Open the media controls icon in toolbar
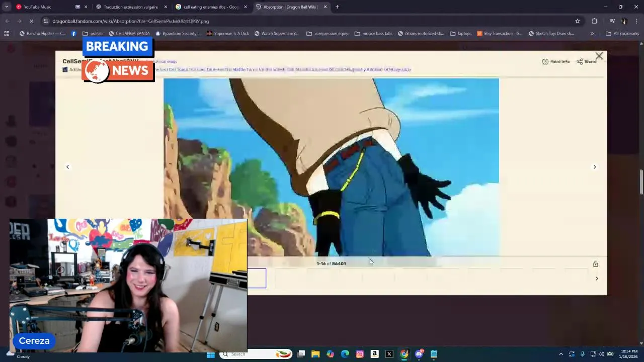Viewport: 644px width, 362px height. [612, 21]
